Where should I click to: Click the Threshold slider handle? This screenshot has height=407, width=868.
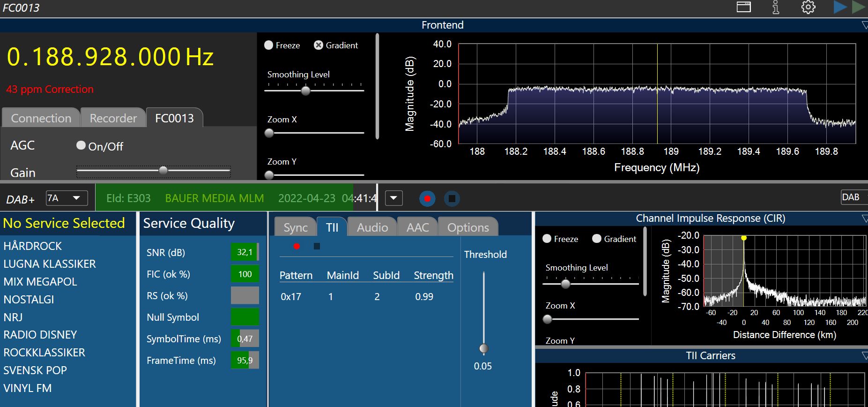point(484,348)
